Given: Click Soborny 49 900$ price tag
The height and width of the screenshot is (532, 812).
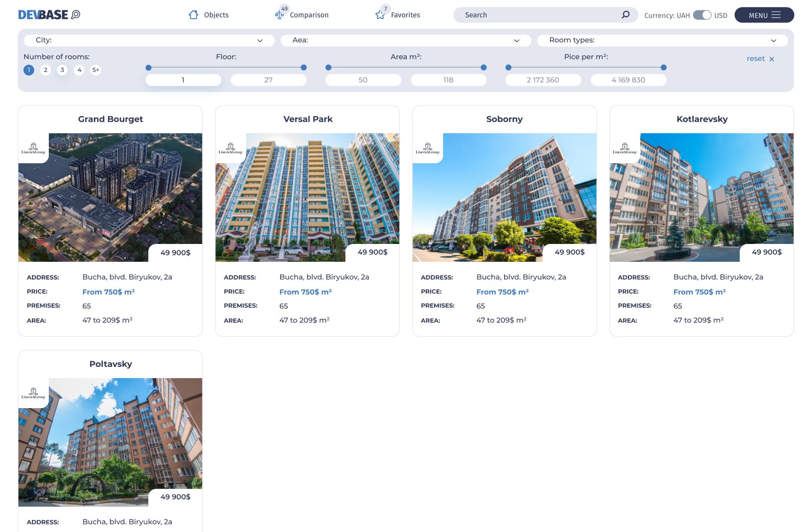Looking at the screenshot, I should tap(570, 253).
